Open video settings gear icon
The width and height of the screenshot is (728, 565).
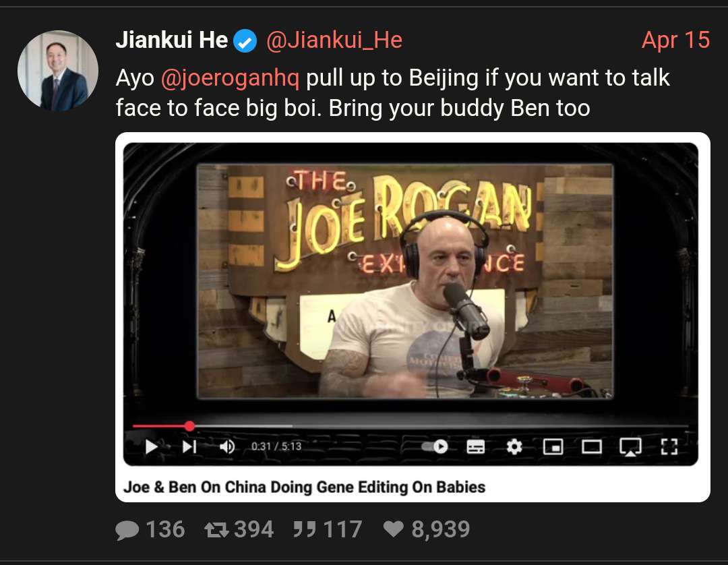pos(514,446)
